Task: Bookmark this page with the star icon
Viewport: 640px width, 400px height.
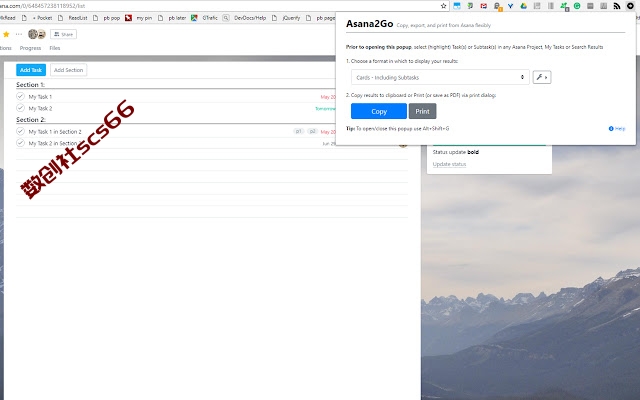Action: tap(443, 6)
